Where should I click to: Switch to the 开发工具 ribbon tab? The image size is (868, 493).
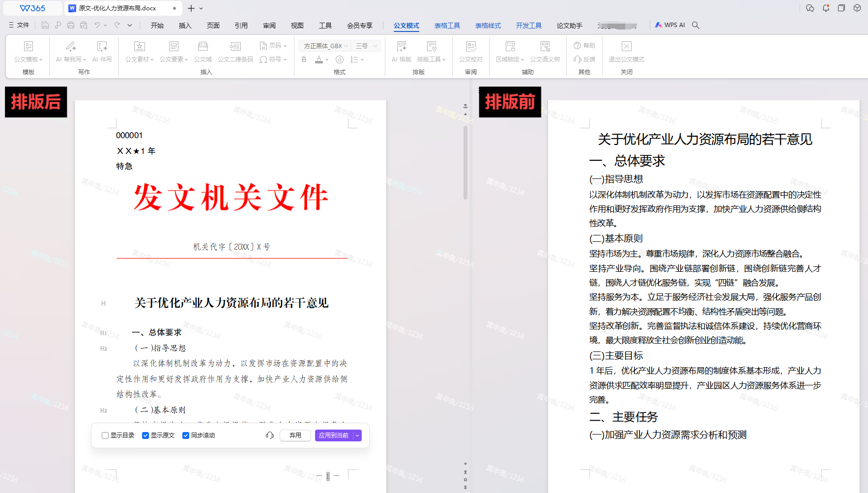pyautogui.click(x=528, y=25)
